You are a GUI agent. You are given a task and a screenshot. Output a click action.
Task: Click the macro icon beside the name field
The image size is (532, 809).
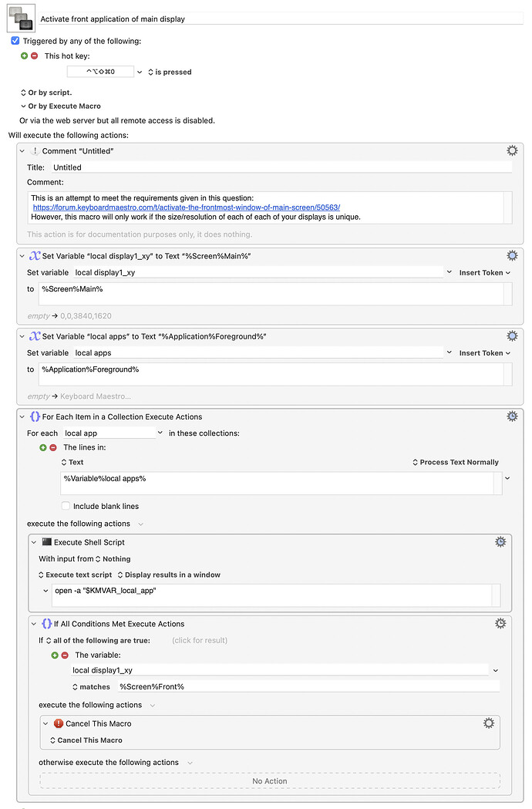pyautogui.click(x=22, y=17)
